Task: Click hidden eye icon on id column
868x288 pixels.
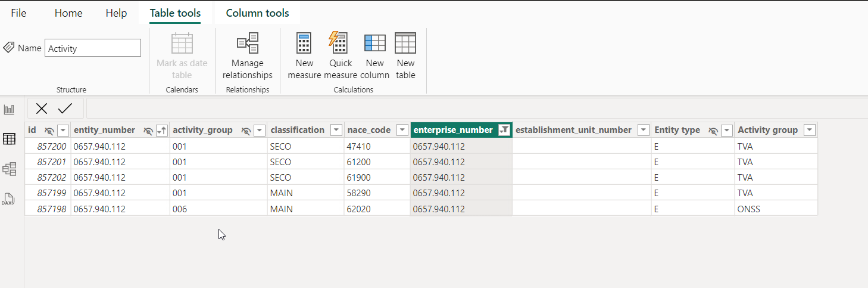Action: click(49, 131)
